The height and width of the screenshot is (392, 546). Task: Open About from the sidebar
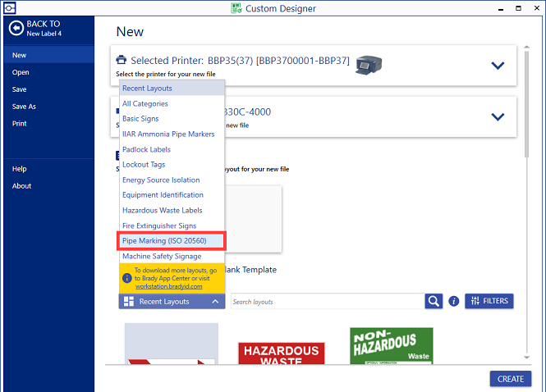point(48,185)
